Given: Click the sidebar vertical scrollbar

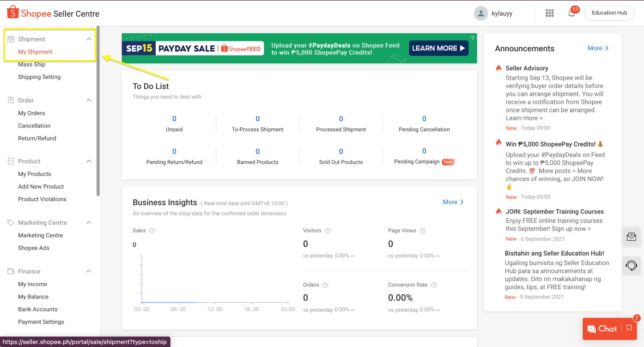Looking at the screenshot, I should pos(98,111).
